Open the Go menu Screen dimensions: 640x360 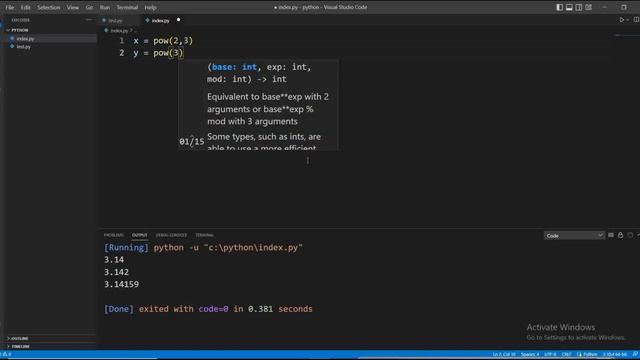click(89, 7)
